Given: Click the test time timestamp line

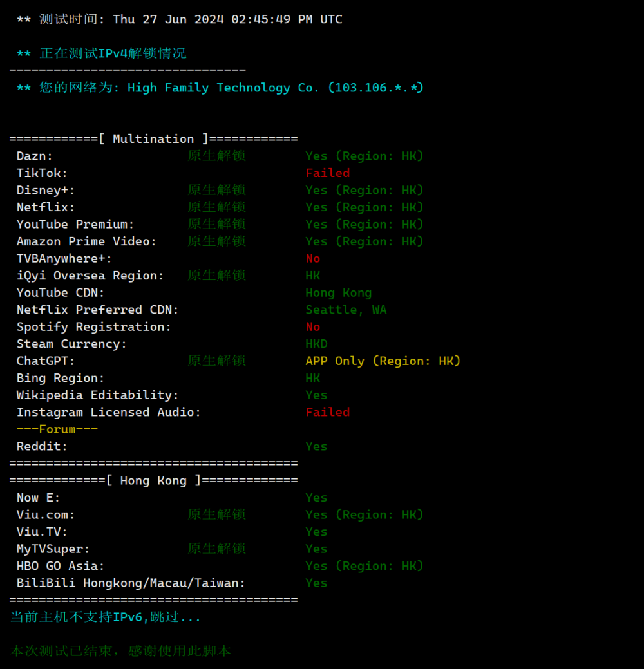Looking at the screenshot, I should click(x=179, y=19).
